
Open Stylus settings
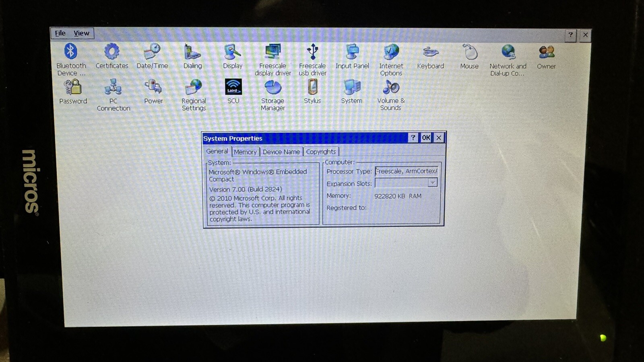[312, 91]
